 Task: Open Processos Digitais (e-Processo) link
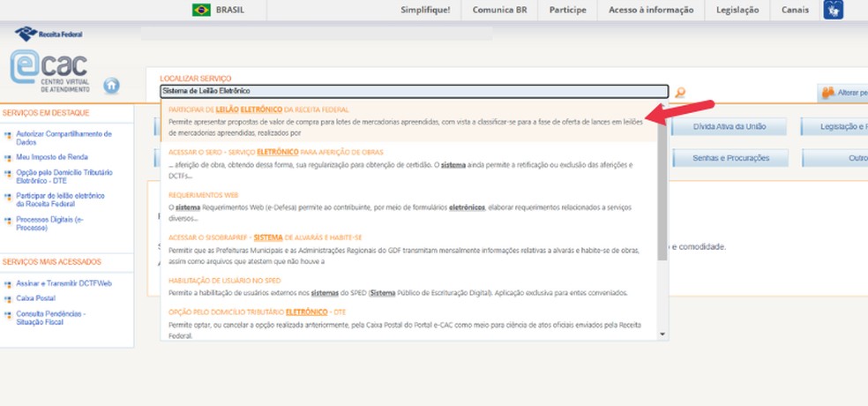(49, 223)
